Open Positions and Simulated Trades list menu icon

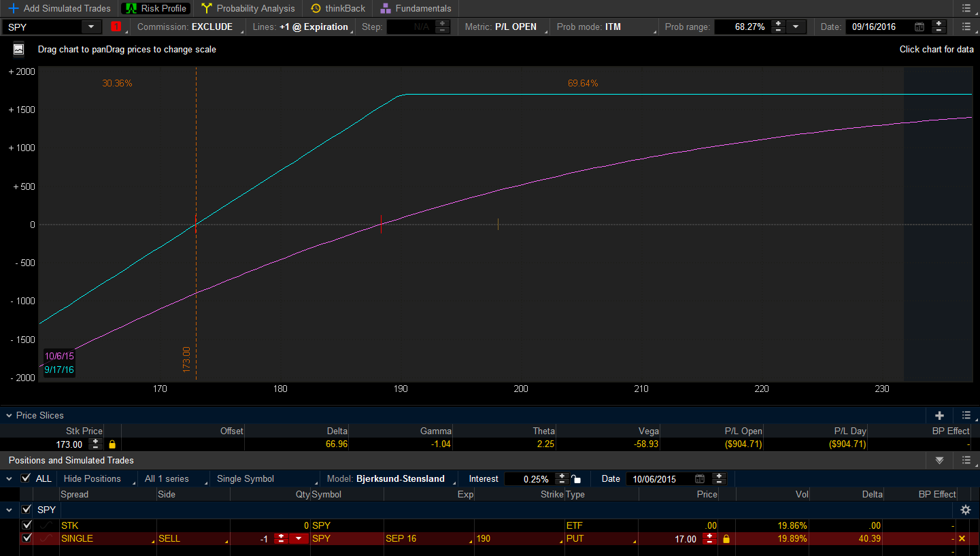click(966, 461)
